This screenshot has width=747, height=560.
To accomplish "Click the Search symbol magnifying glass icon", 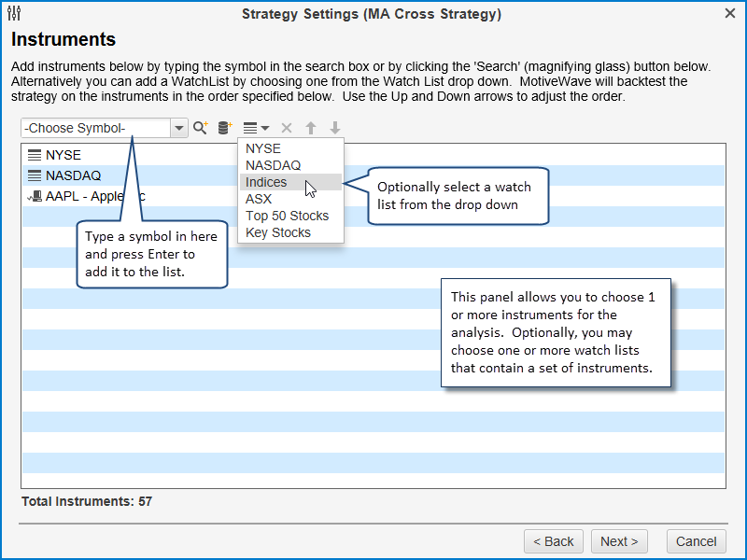I will (201, 128).
